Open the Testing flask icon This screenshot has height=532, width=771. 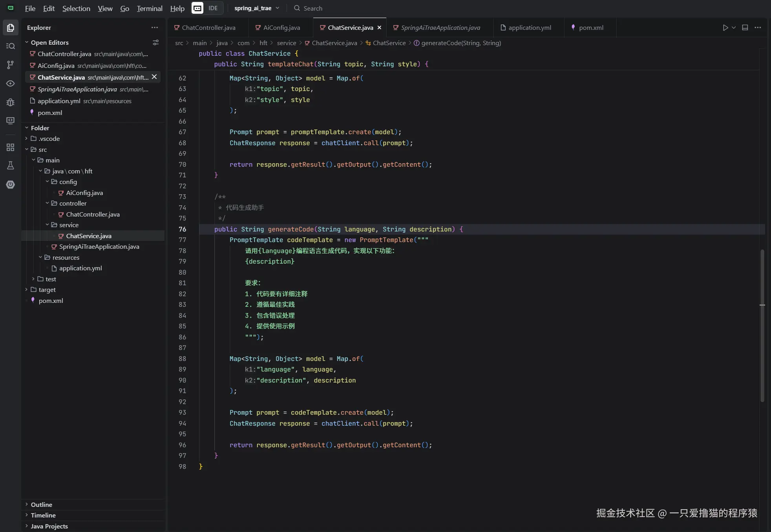11,166
